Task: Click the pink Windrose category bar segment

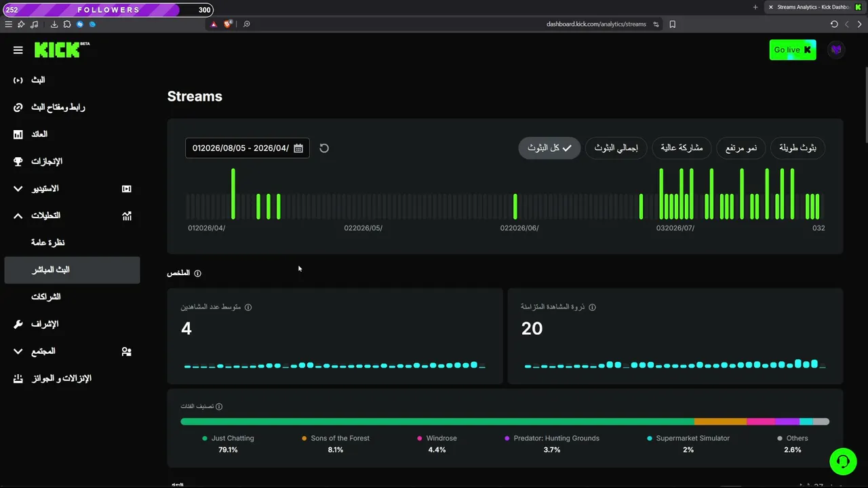Action: (x=761, y=422)
